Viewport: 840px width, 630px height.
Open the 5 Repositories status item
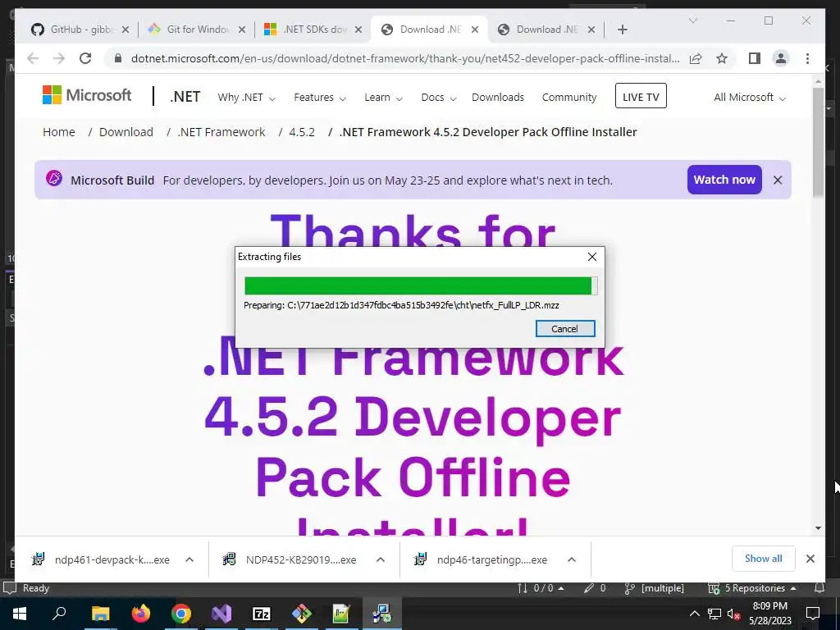click(x=752, y=588)
